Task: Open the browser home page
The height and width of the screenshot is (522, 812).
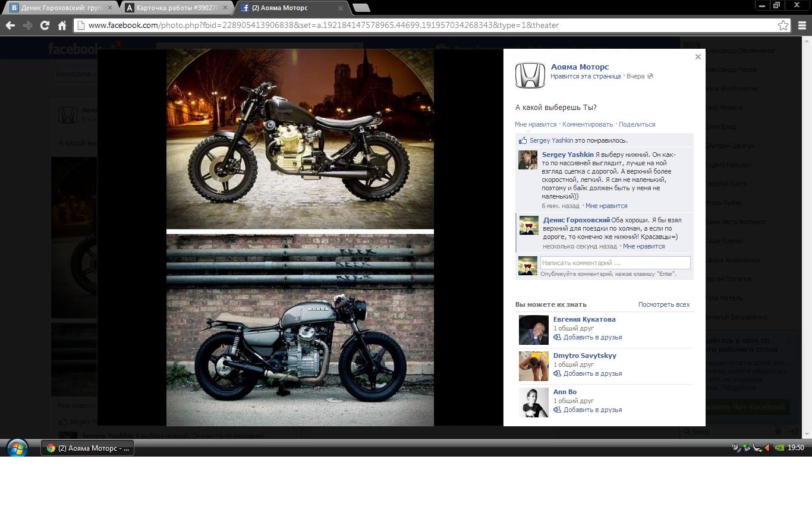Action: coord(62,25)
